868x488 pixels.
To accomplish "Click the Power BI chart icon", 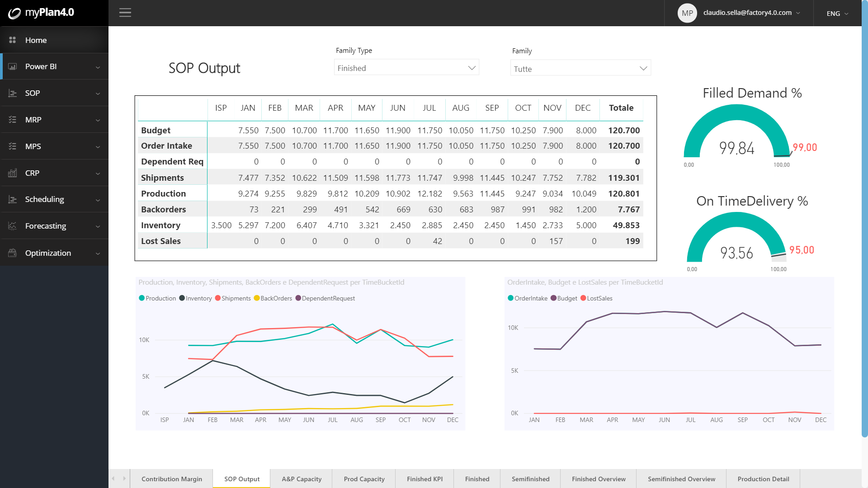I will pyautogui.click(x=13, y=66).
